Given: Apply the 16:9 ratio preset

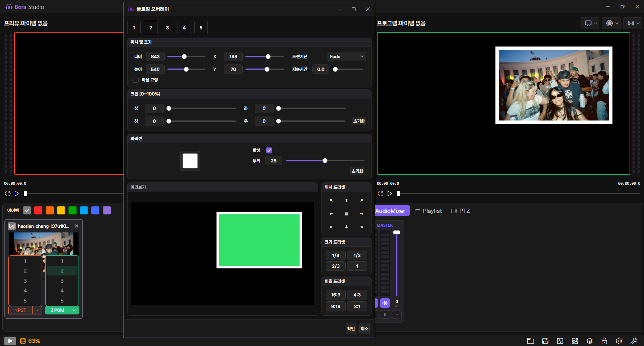Looking at the screenshot, I should pyautogui.click(x=336, y=295).
